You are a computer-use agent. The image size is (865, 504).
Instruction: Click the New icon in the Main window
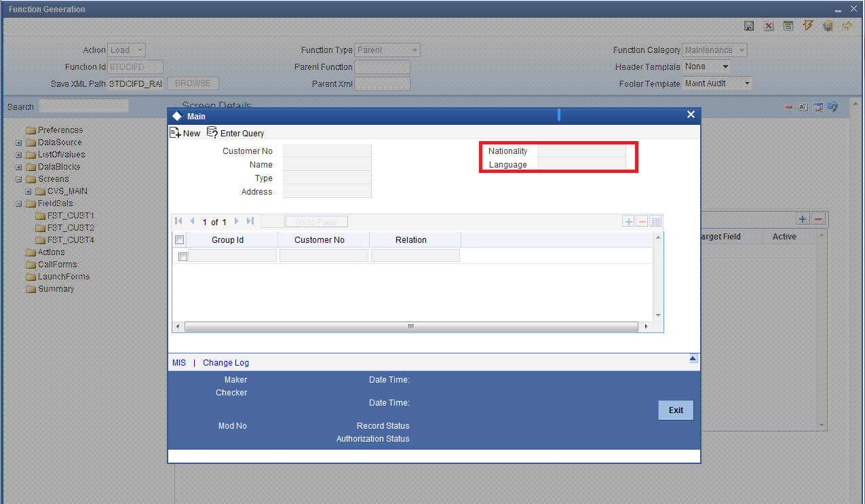(175, 133)
